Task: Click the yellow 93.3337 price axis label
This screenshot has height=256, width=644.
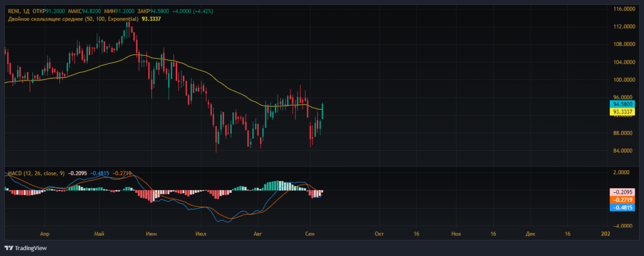Action: click(x=622, y=112)
